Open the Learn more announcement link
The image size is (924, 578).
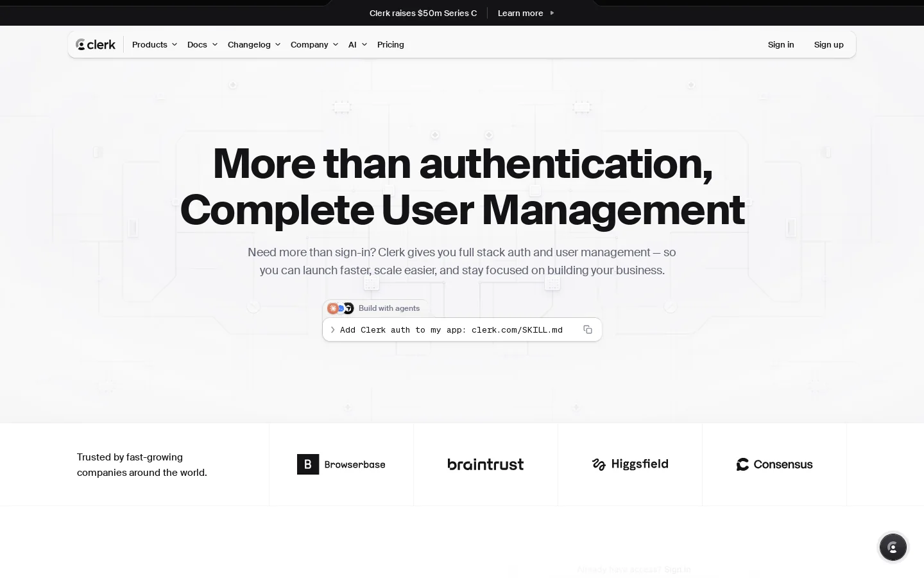click(x=526, y=13)
